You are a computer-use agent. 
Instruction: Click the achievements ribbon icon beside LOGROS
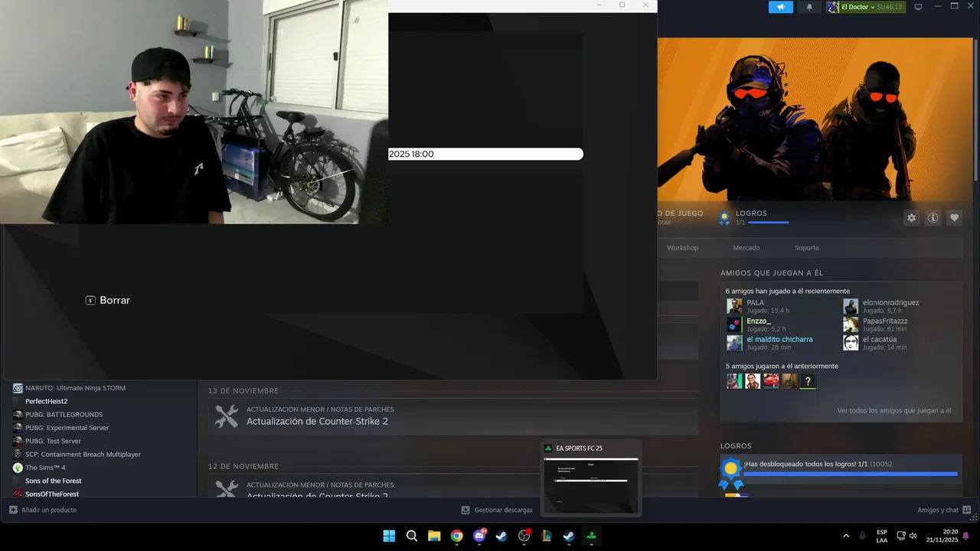(724, 218)
